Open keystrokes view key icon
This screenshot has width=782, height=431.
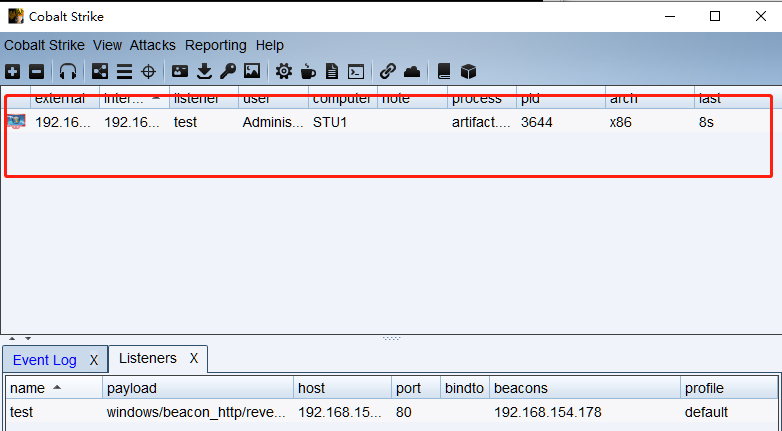[228, 72]
